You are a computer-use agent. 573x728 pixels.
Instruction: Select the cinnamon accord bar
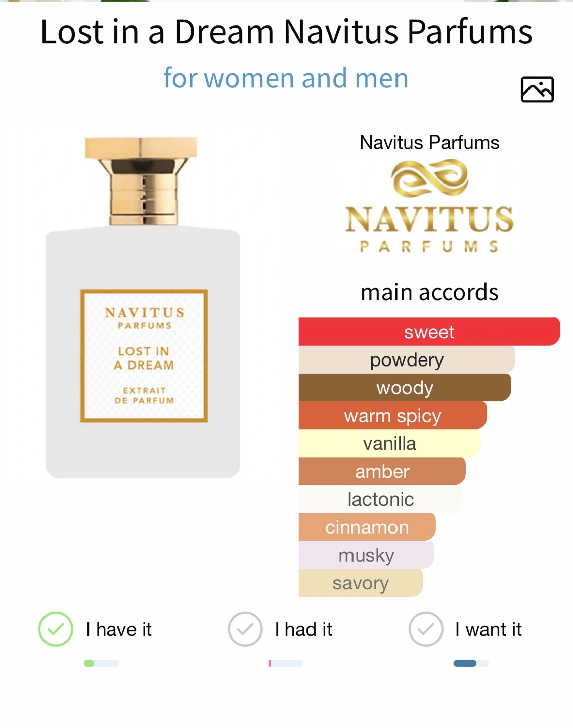367,527
